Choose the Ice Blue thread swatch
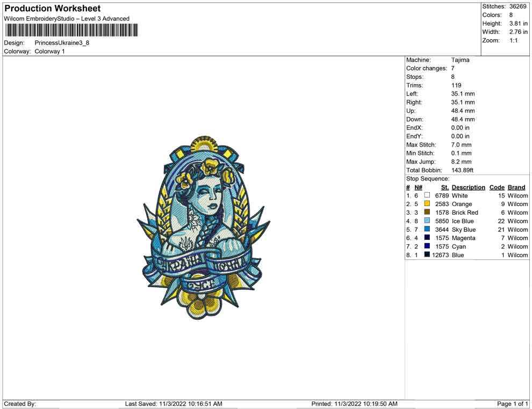The height and width of the screenshot is (409, 532). point(427,221)
